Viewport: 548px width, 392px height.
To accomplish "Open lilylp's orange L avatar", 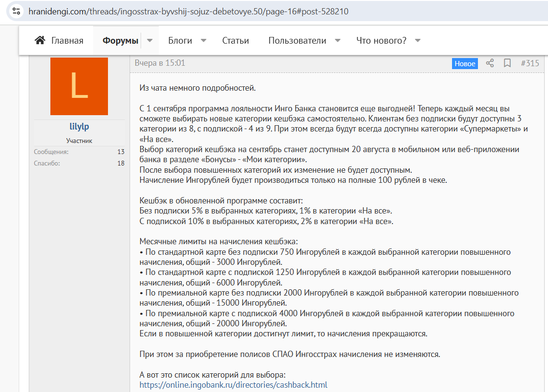I will coord(79,86).
